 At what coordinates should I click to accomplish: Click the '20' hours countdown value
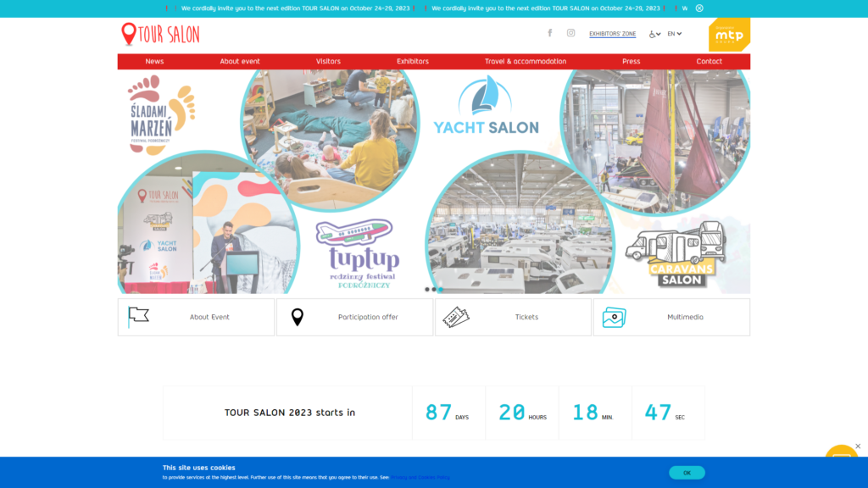pyautogui.click(x=511, y=413)
